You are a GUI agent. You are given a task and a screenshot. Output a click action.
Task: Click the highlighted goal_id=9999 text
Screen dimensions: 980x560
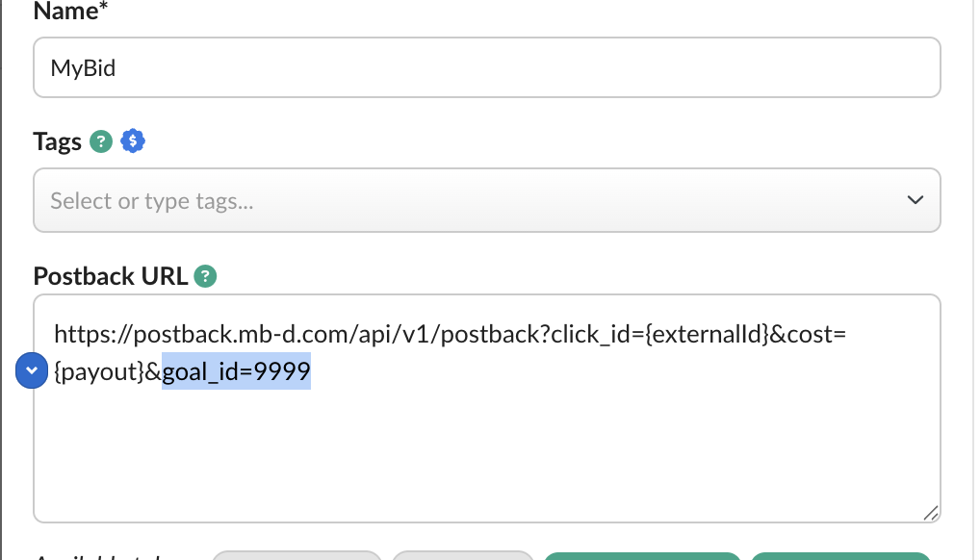point(237,371)
